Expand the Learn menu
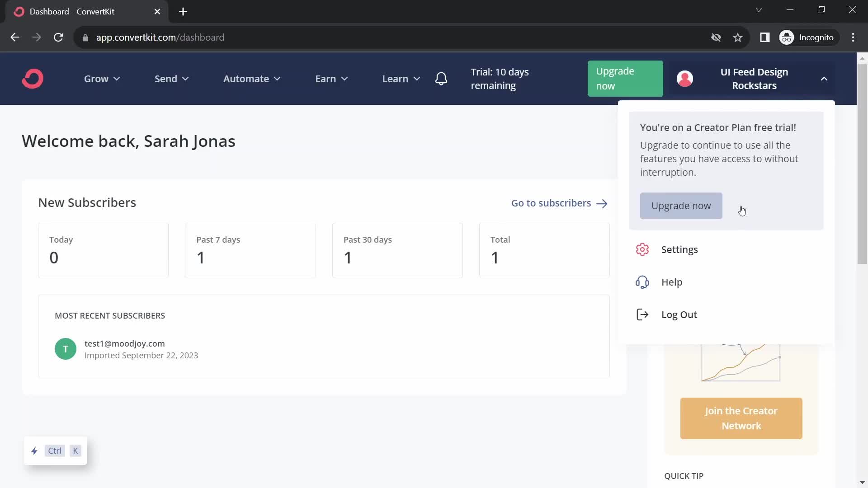The width and height of the screenshot is (868, 488). (x=401, y=79)
